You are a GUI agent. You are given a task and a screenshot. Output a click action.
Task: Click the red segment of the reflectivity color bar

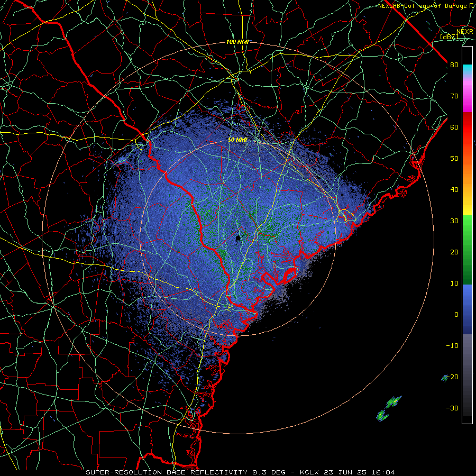(467, 127)
